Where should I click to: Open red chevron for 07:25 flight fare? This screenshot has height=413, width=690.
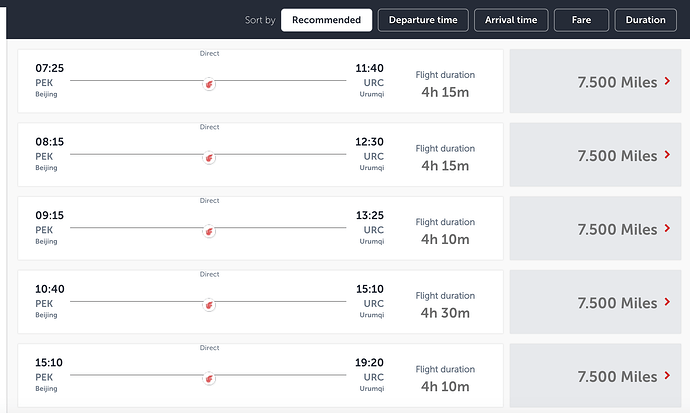[x=668, y=81]
